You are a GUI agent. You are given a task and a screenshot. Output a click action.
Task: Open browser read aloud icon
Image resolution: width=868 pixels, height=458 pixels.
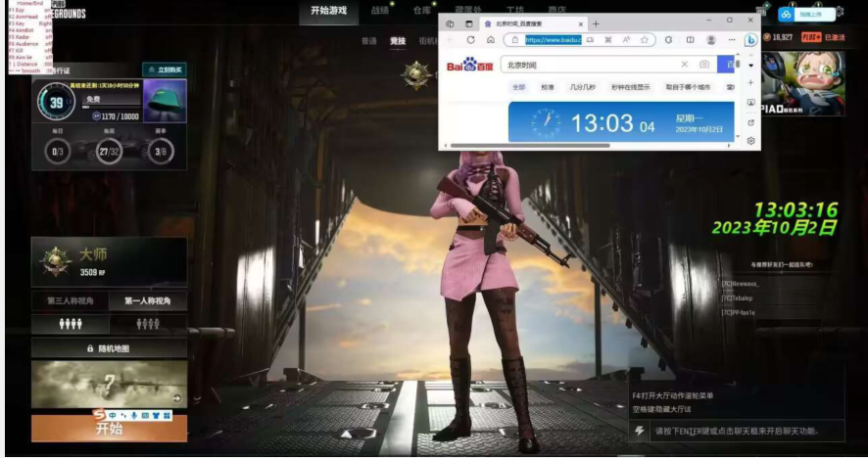(x=626, y=40)
